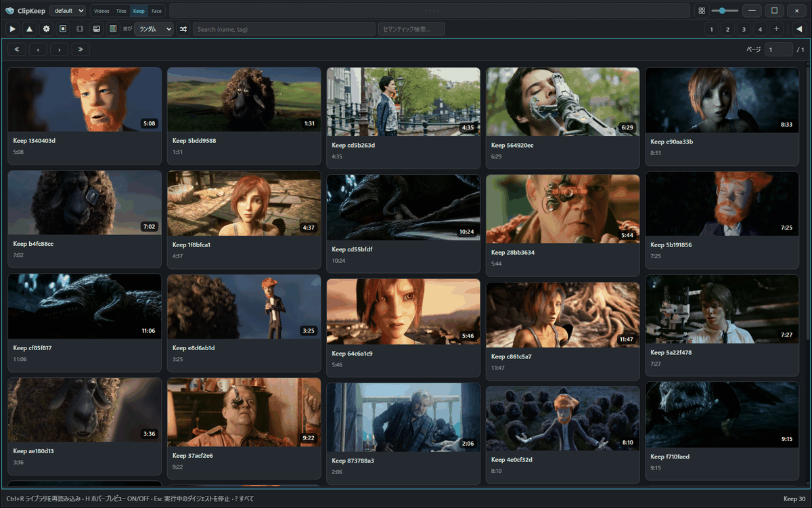Go to the next page

[x=60, y=49]
